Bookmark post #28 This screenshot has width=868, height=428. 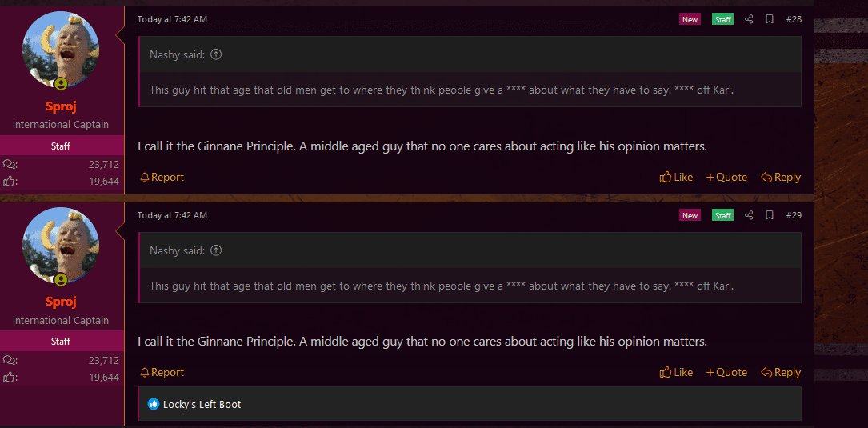[x=770, y=19]
